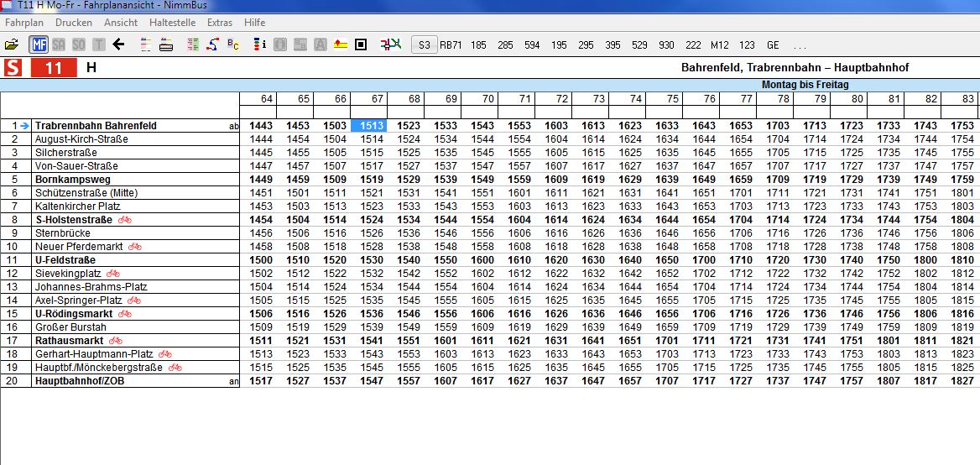Click the red-blue route path icon
This screenshot has height=465, width=980.
point(213,44)
